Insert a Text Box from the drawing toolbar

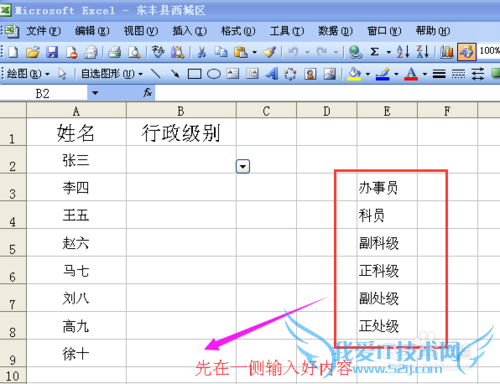(x=233, y=74)
